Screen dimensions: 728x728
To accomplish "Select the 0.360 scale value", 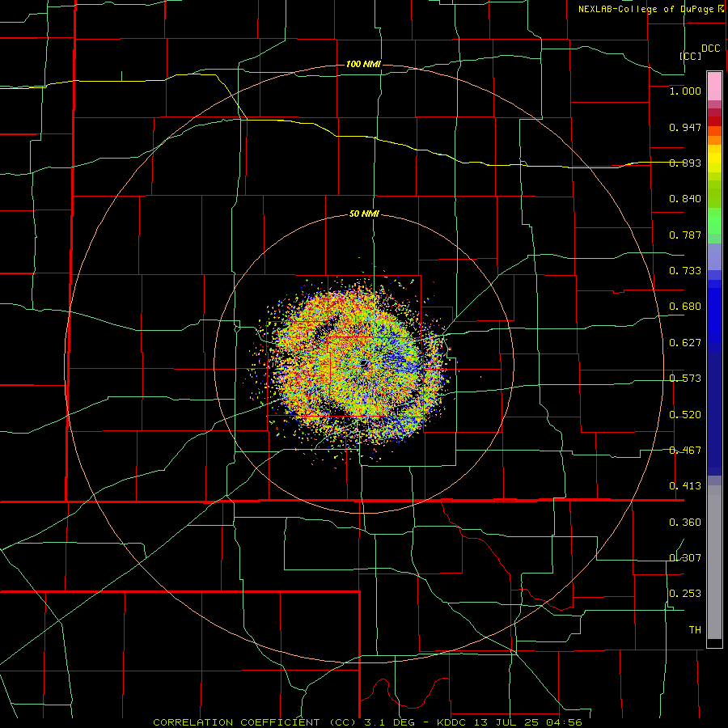I will [x=685, y=523].
